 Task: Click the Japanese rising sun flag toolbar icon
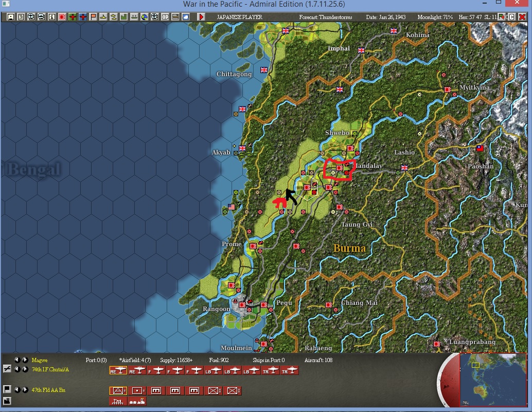click(62, 16)
